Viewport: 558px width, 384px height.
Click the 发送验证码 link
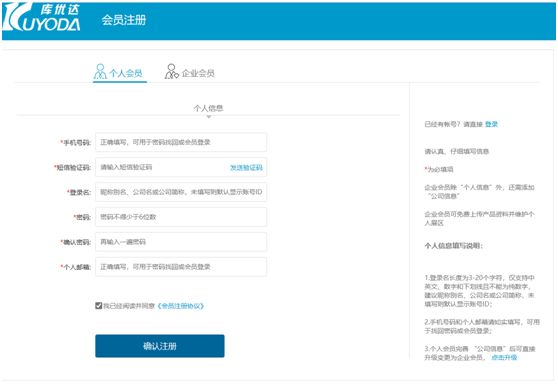[x=246, y=168]
